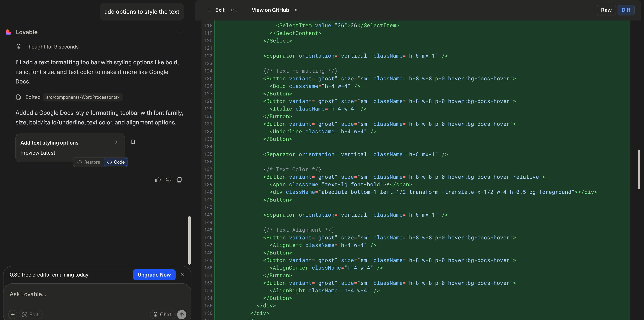Dismiss the free credits banner
This screenshot has width=644, height=320.
point(183,275)
